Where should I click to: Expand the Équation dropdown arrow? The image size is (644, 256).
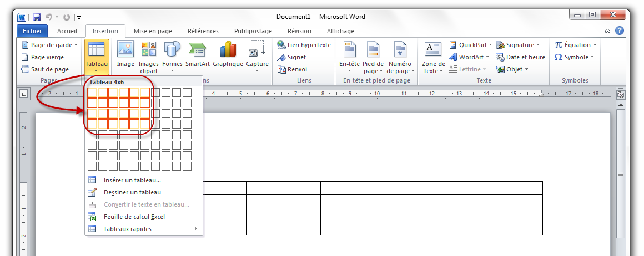pos(595,45)
